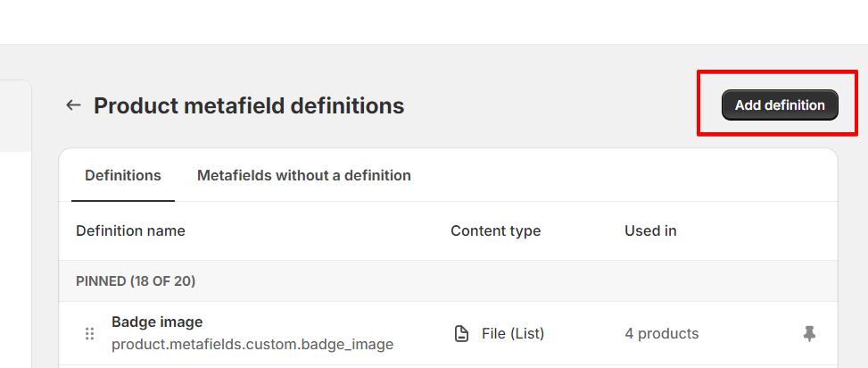The height and width of the screenshot is (368, 868).
Task: Click the Content type column header
Action: tap(495, 230)
